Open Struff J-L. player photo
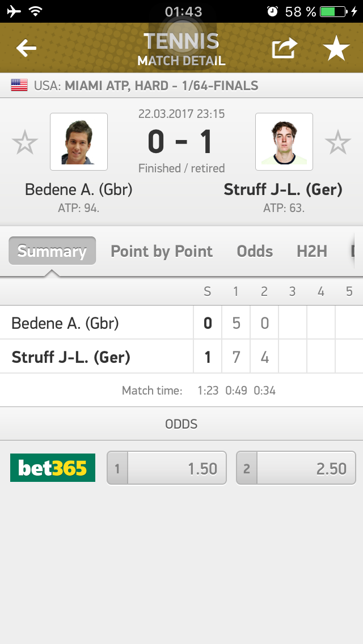Viewport: 363px width, 644px height. pyautogui.click(x=284, y=142)
